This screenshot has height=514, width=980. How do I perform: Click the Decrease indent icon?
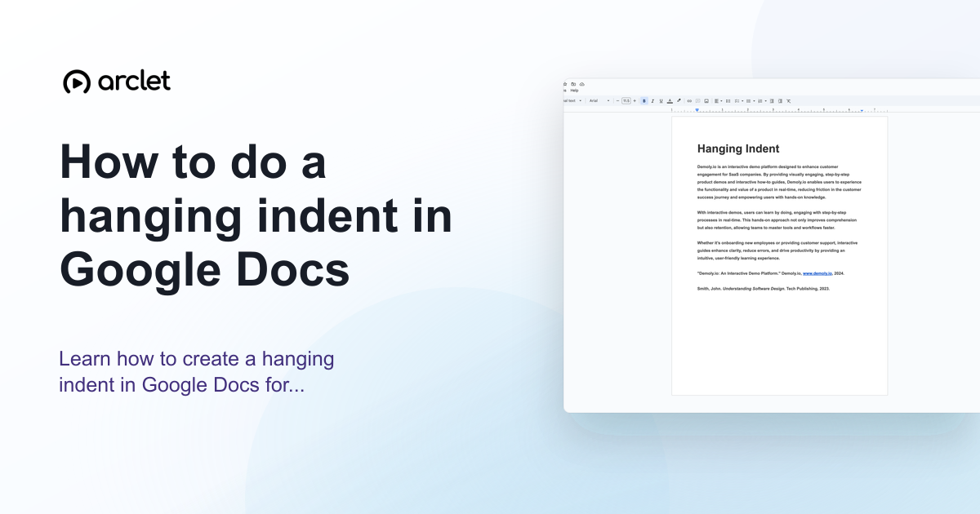click(x=772, y=100)
